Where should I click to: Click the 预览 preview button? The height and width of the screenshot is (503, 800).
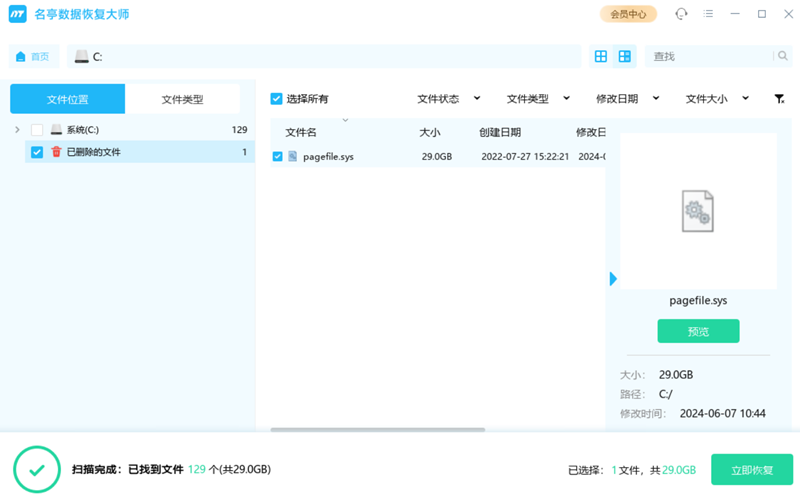(x=698, y=331)
